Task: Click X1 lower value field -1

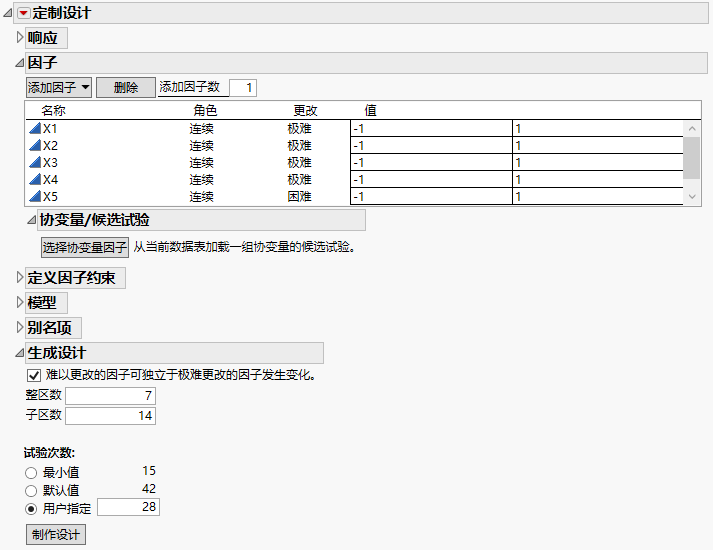Action: point(431,129)
